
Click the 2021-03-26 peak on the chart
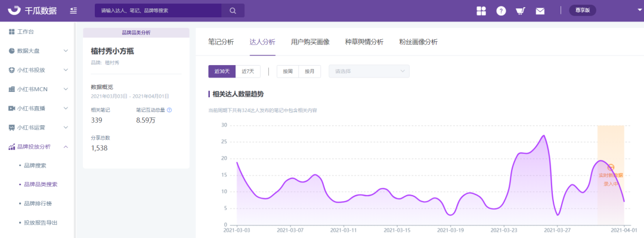(x=543, y=135)
